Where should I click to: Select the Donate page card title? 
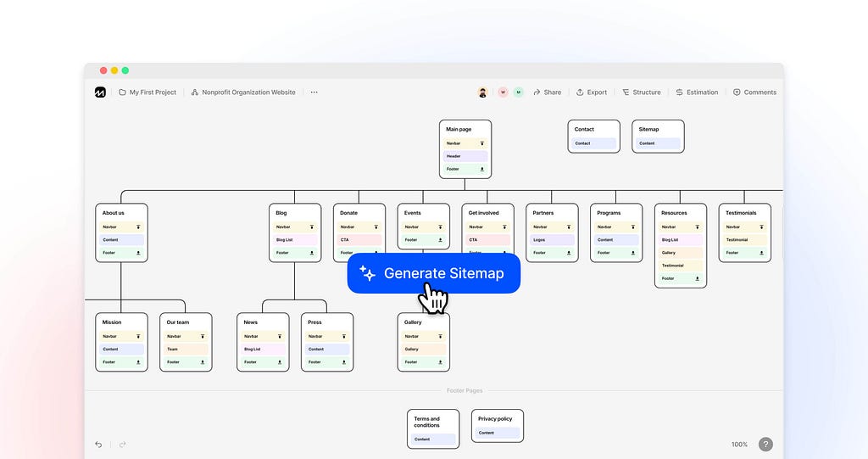point(348,213)
